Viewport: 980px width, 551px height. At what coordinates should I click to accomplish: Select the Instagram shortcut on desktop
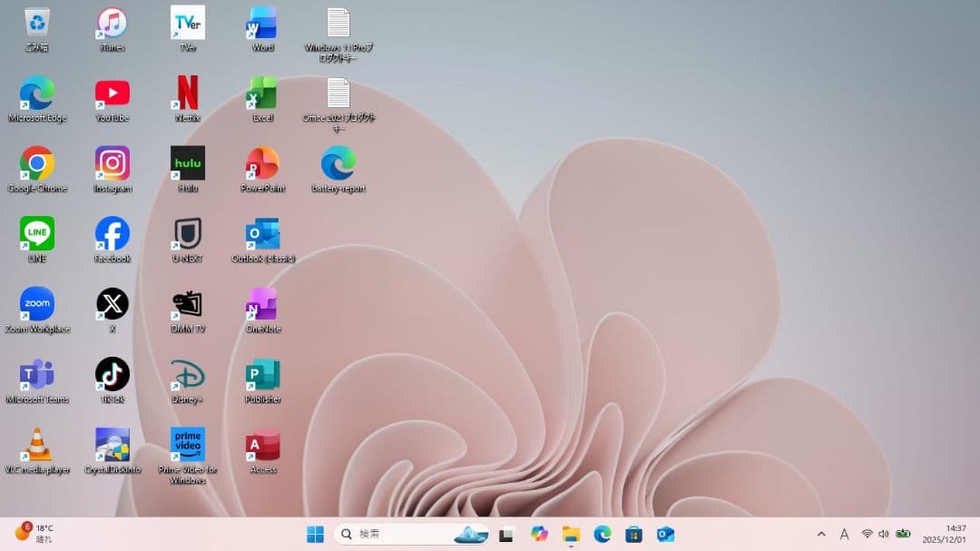(x=113, y=163)
